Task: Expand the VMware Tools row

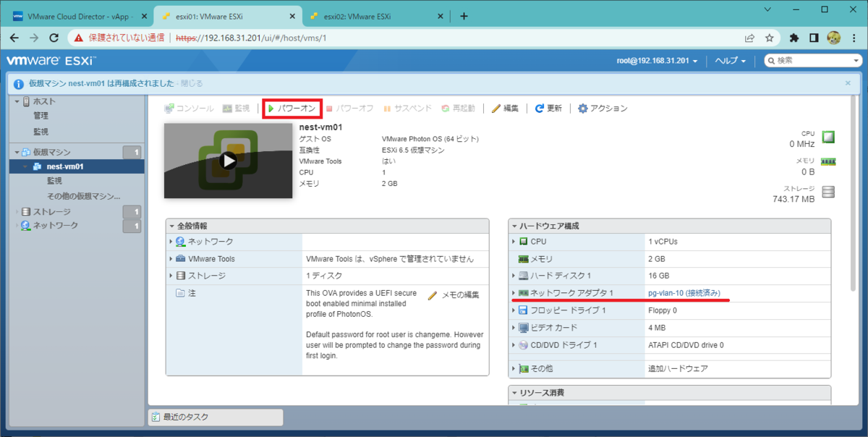Action: point(171,258)
